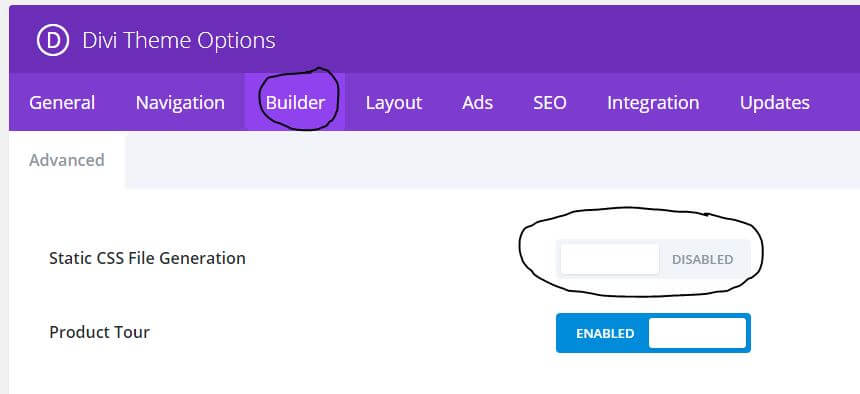
Task: Click the Divi Theme Options title
Action: pyautogui.click(x=179, y=41)
